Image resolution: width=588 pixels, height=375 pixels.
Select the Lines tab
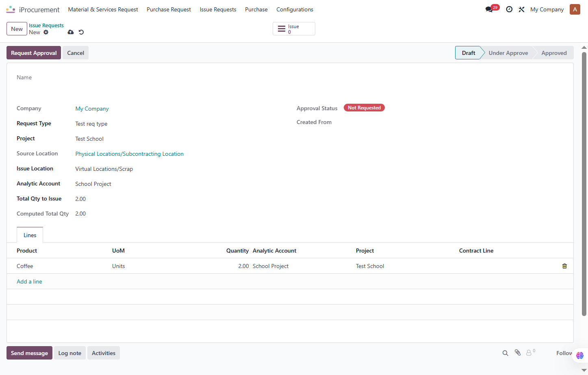[x=30, y=235]
